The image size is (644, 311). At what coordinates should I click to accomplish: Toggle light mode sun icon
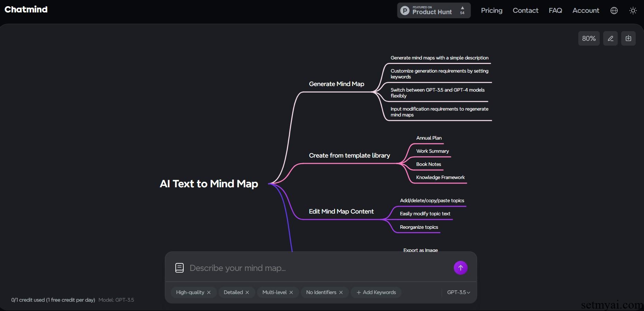pos(633,11)
